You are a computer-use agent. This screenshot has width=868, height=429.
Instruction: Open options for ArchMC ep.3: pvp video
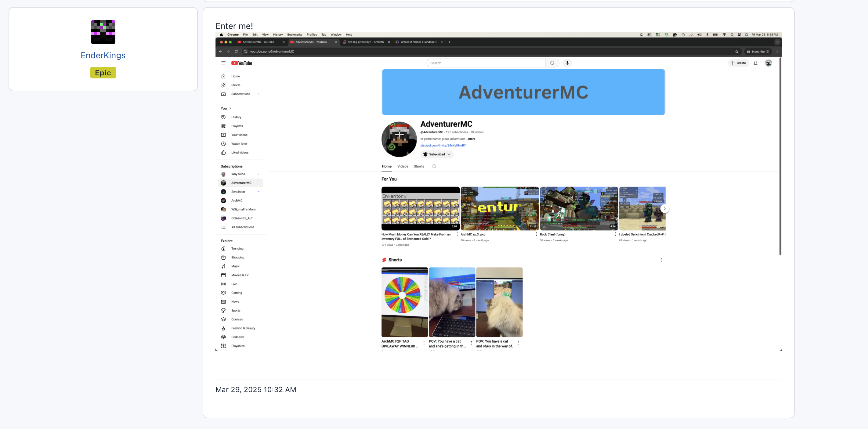536,234
